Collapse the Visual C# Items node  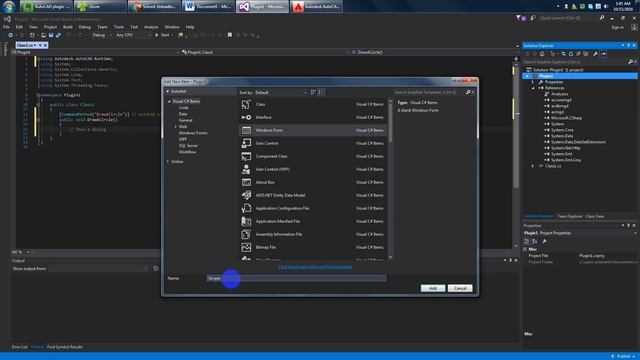[169, 101]
